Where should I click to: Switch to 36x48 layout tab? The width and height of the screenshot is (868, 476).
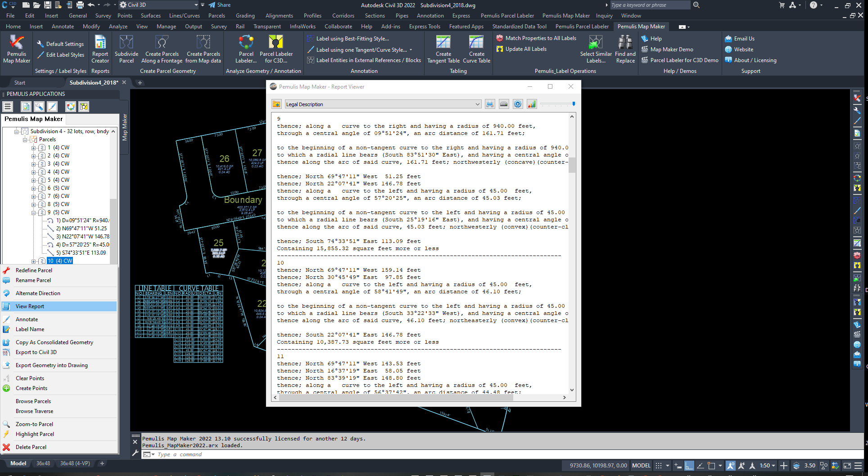point(43,463)
